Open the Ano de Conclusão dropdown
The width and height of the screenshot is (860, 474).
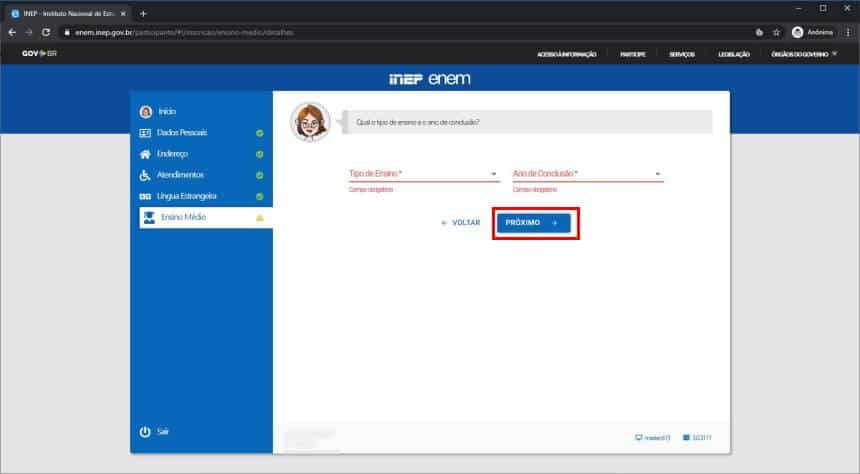click(587, 174)
